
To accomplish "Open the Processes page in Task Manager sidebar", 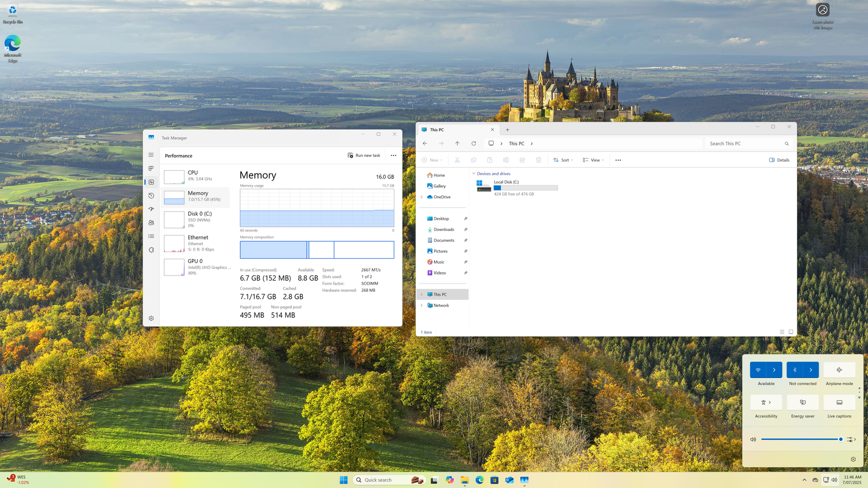I will point(151,169).
